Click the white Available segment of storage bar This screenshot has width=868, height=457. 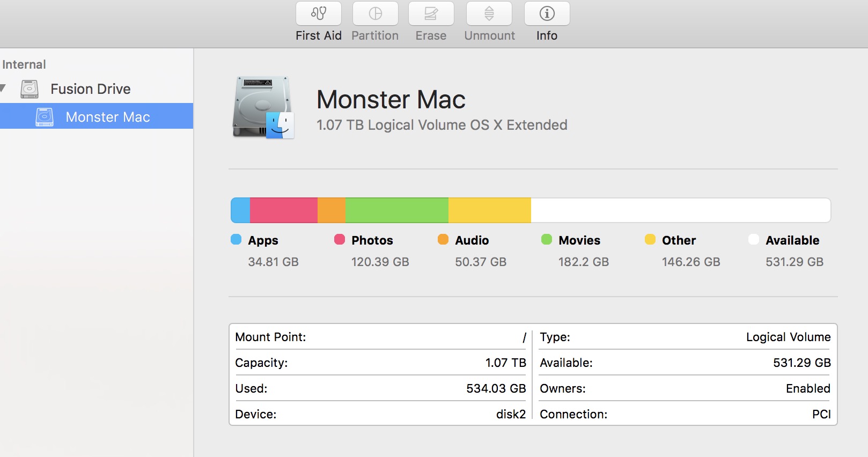click(x=681, y=210)
